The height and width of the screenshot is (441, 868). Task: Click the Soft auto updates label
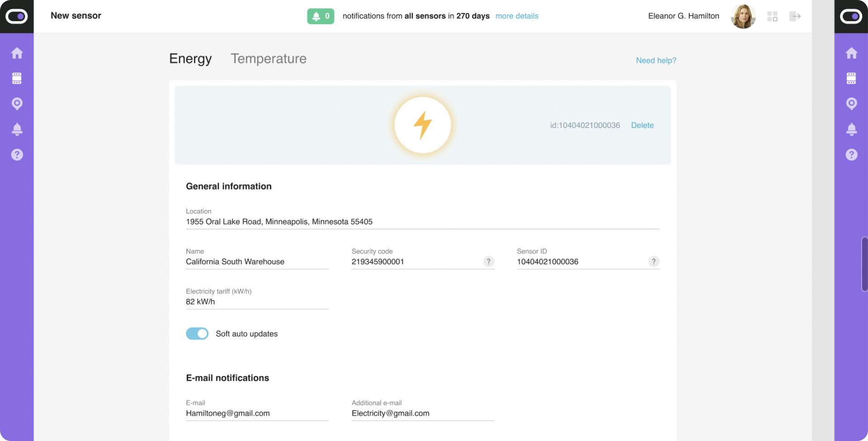(247, 334)
